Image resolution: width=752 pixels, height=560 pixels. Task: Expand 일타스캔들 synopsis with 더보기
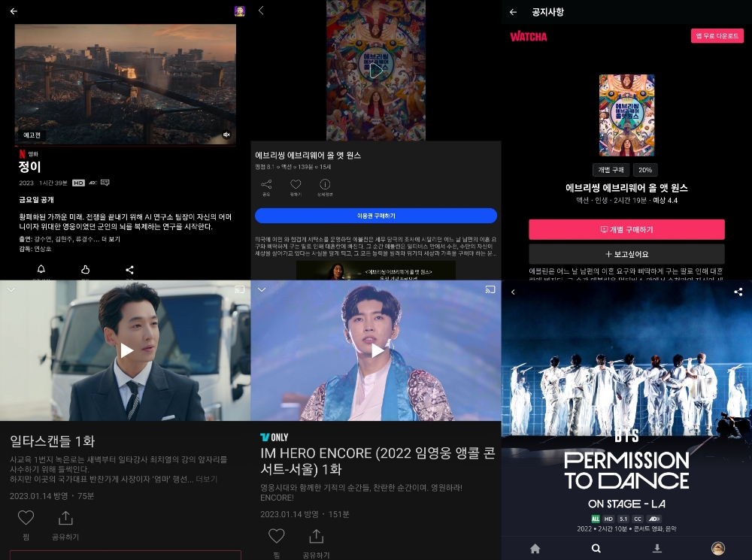pyautogui.click(x=207, y=479)
